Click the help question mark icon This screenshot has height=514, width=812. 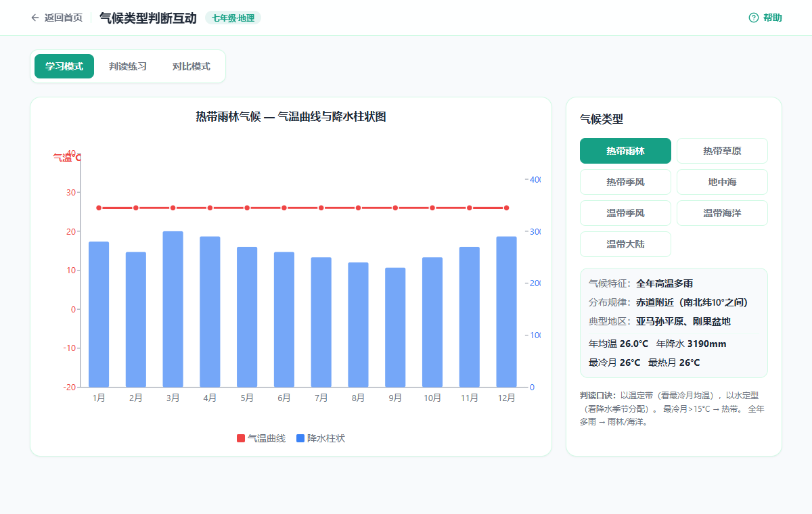coord(754,18)
